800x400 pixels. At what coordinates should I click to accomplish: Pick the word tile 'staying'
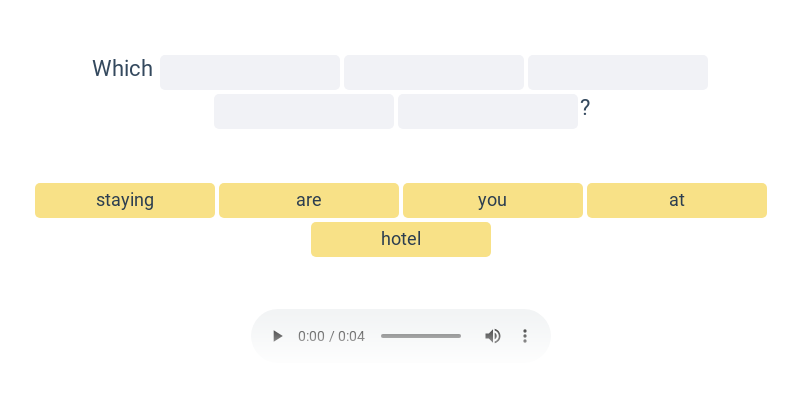coord(125,200)
